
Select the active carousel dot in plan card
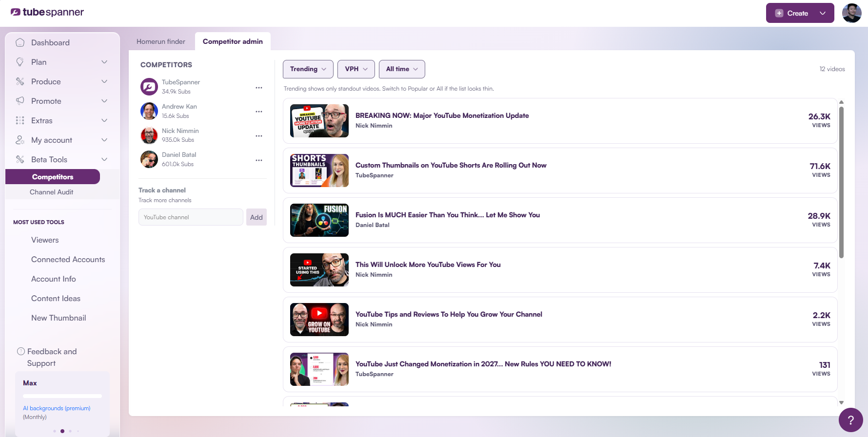click(x=62, y=431)
